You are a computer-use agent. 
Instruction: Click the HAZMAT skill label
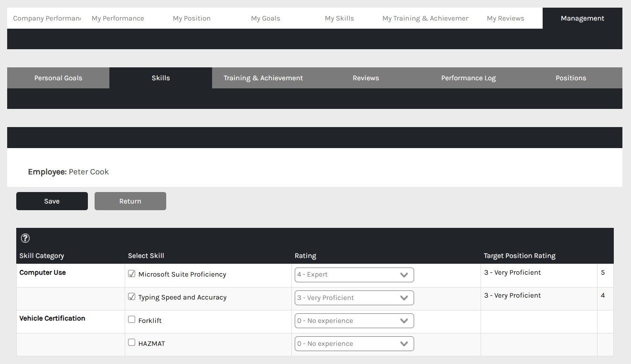pyautogui.click(x=151, y=343)
